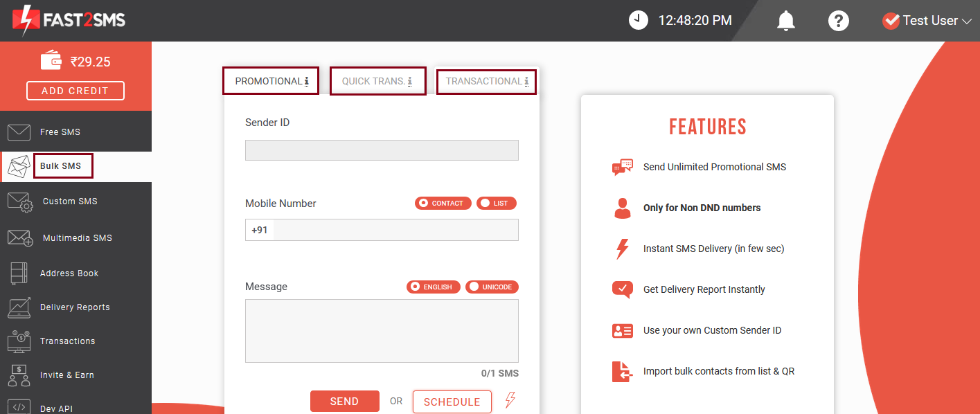This screenshot has height=414, width=980.
Task: Click the clock icon beside the time
Action: pos(639,20)
